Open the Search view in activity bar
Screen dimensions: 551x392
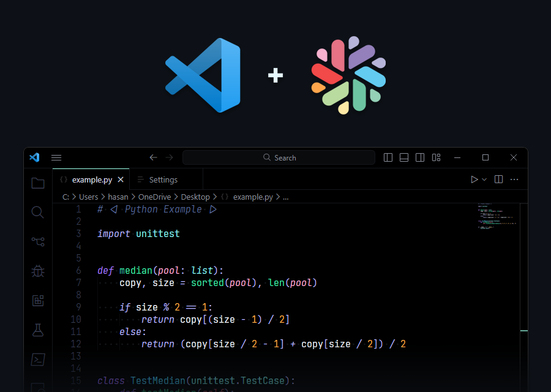tap(37, 213)
